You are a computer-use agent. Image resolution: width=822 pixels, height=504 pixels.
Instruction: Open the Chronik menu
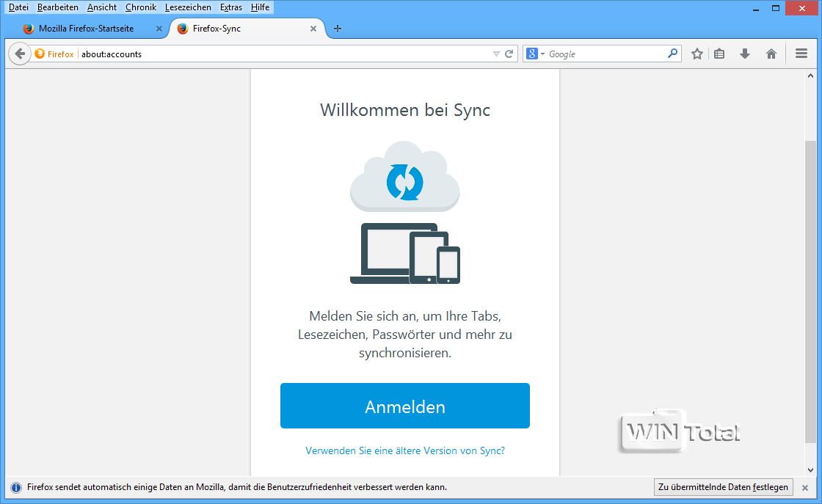(x=140, y=7)
